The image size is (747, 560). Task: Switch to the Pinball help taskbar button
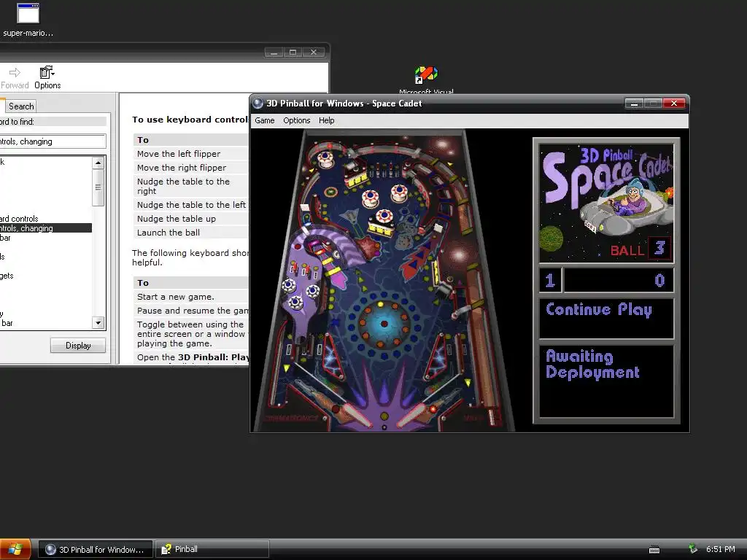(212, 549)
